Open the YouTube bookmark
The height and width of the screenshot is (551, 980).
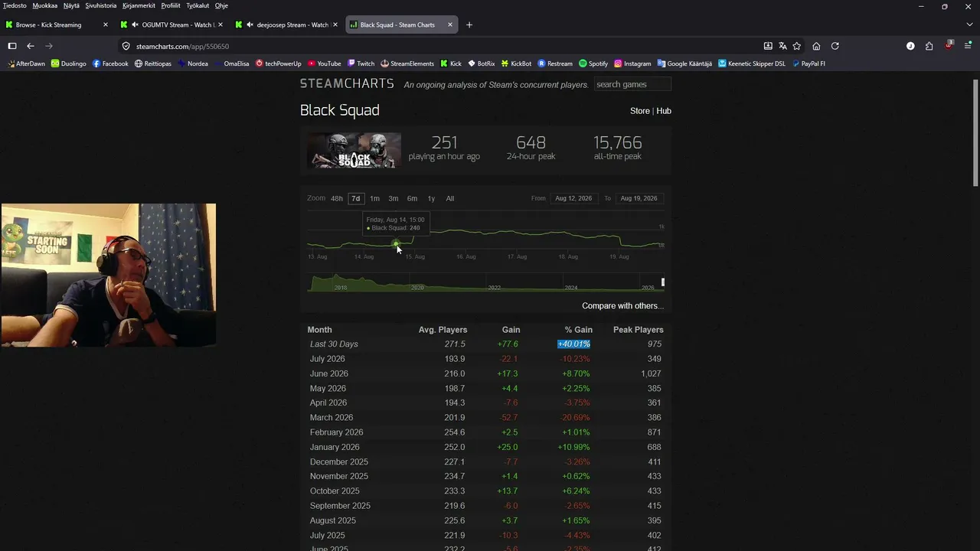(x=325, y=64)
